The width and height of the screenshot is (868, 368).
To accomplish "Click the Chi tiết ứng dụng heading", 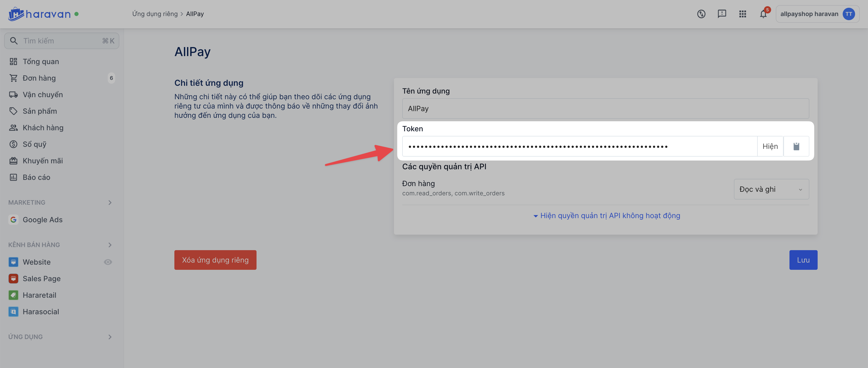I will point(208,82).
